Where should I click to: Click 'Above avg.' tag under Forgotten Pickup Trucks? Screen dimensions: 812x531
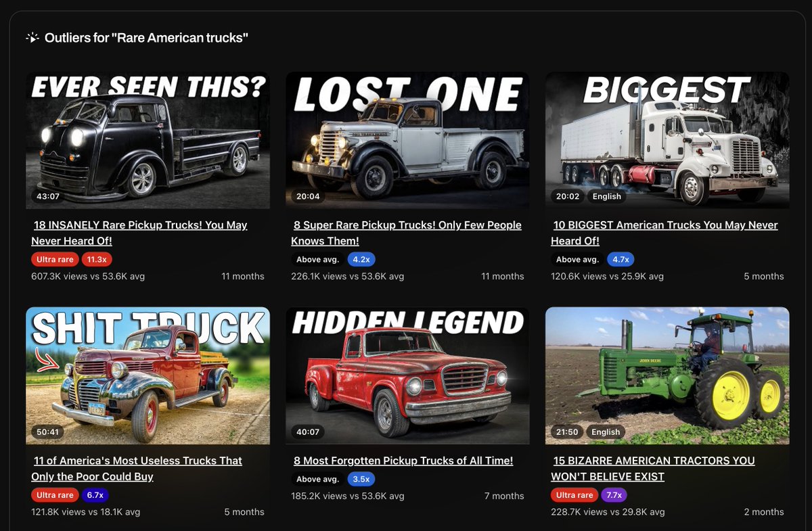point(317,479)
